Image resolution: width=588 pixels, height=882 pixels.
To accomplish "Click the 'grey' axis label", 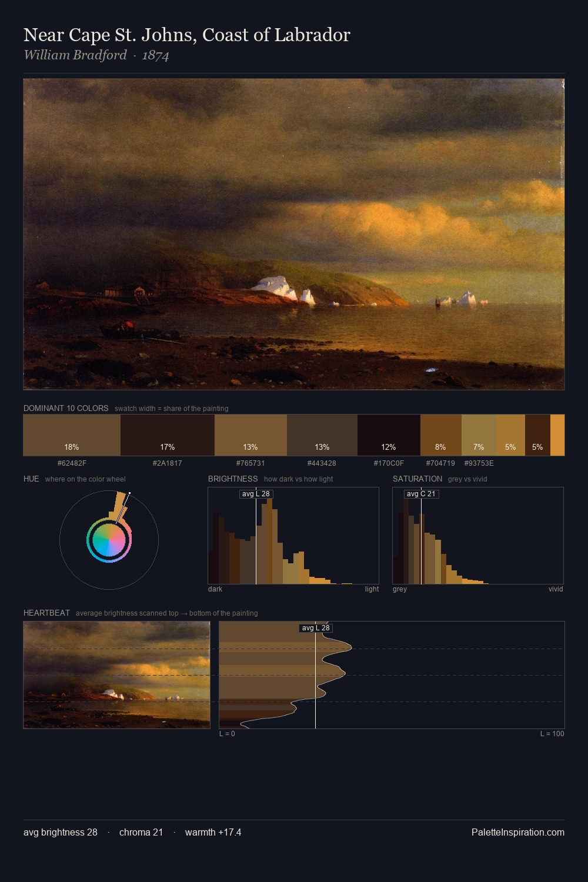I will [x=400, y=589].
